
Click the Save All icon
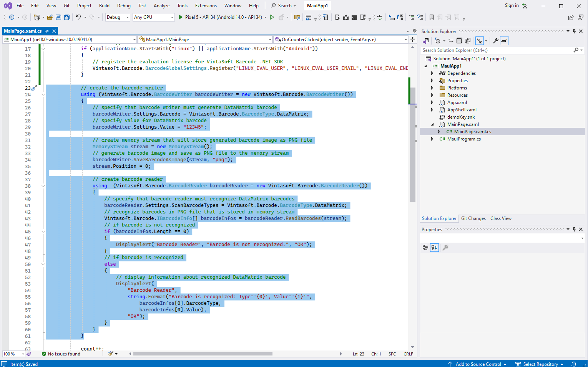67,17
